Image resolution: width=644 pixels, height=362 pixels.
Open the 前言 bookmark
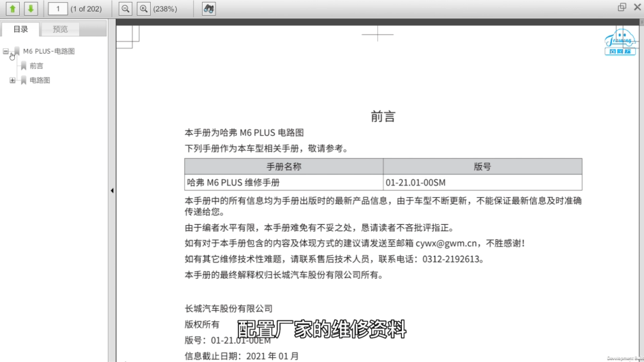(x=37, y=65)
